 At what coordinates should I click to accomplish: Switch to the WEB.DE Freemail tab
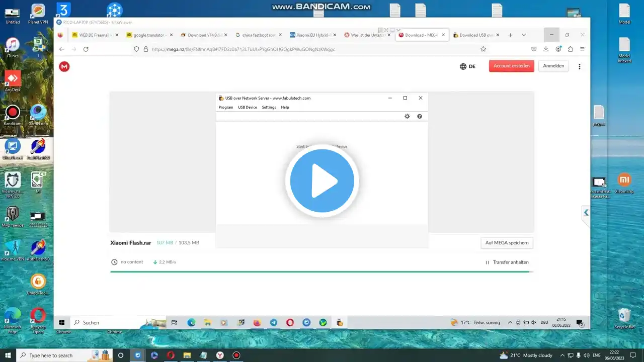pyautogui.click(x=95, y=35)
